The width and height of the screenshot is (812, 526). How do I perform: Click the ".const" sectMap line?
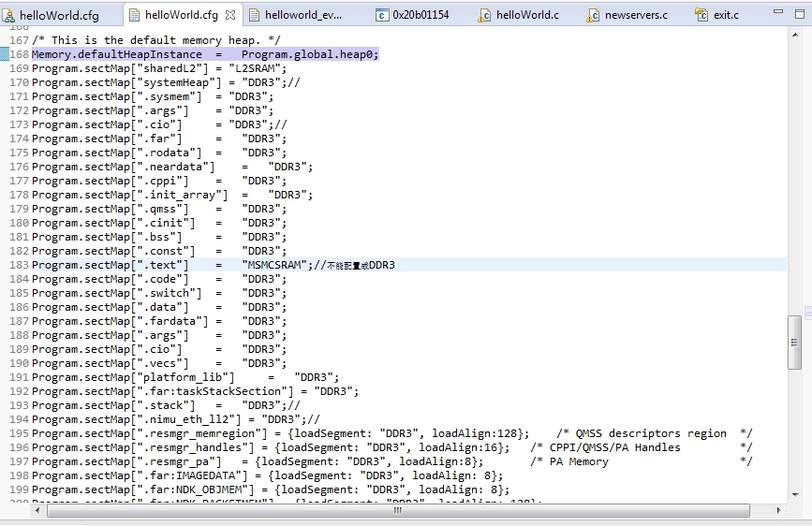coord(159,251)
